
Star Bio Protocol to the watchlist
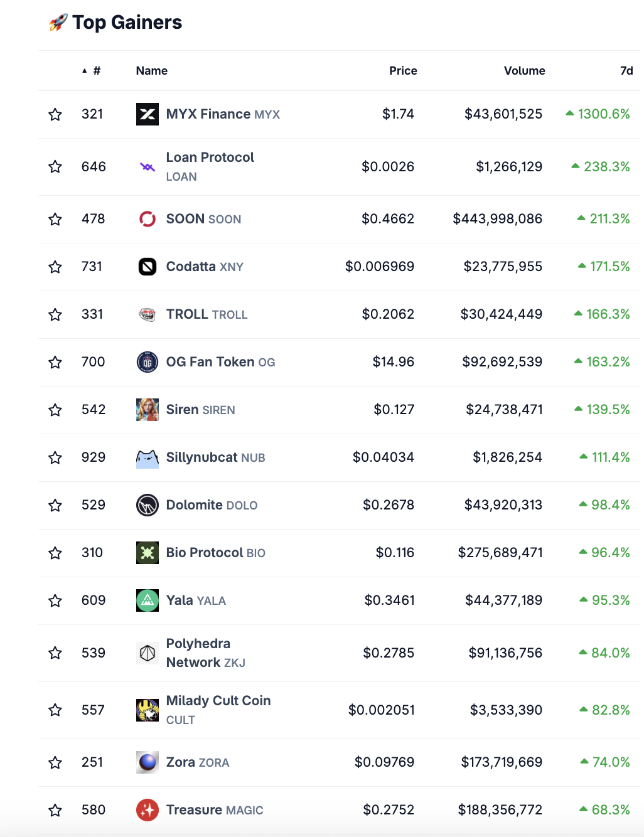[55, 553]
